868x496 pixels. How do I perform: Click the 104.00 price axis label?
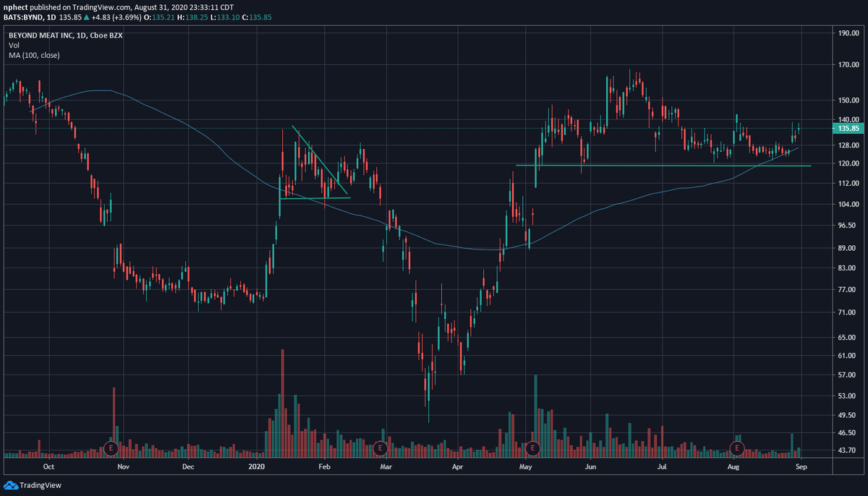pos(847,205)
